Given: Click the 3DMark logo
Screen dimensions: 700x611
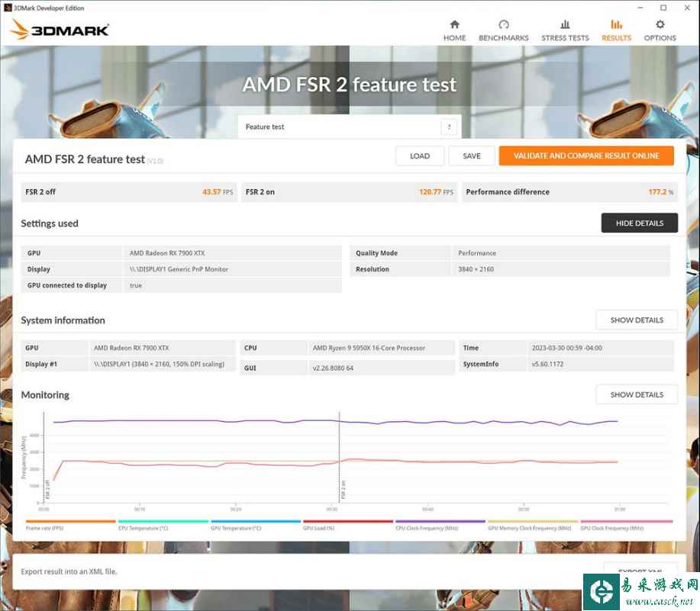Looking at the screenshot, I should tap(60, 30).
